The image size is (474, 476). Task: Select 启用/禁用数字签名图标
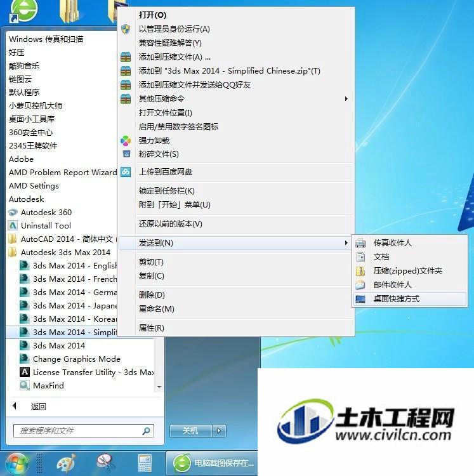[x=178, y=126]
